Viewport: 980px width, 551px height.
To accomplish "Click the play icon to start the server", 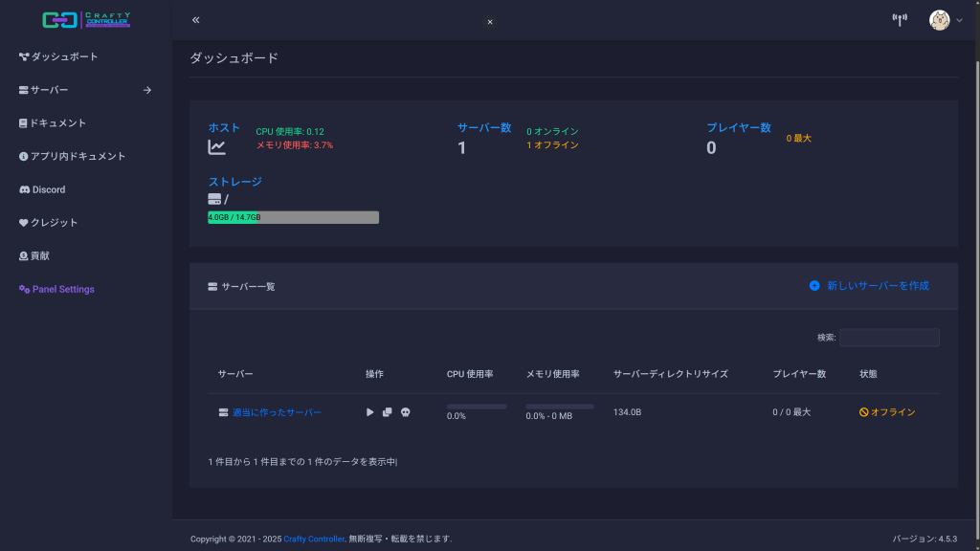I will (x=370, y=412).
